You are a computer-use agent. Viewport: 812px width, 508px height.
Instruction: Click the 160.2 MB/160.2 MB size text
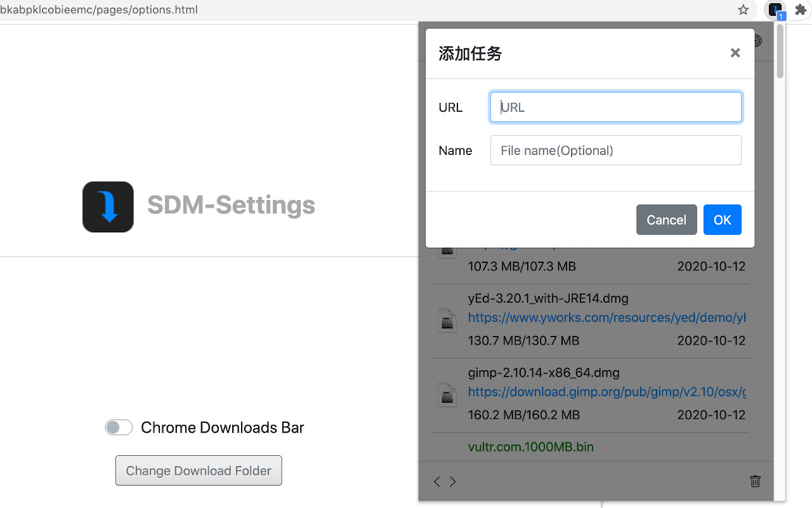524,415
